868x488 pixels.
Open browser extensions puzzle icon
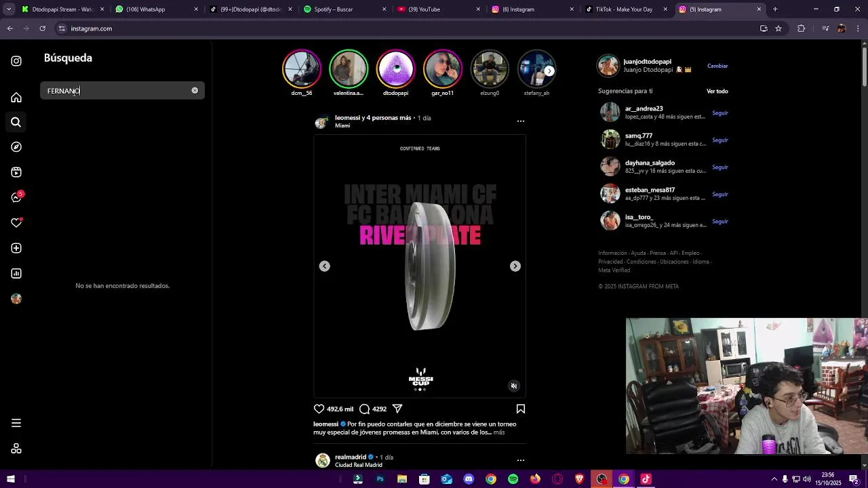pyautogui.click(x=802, y=28)
